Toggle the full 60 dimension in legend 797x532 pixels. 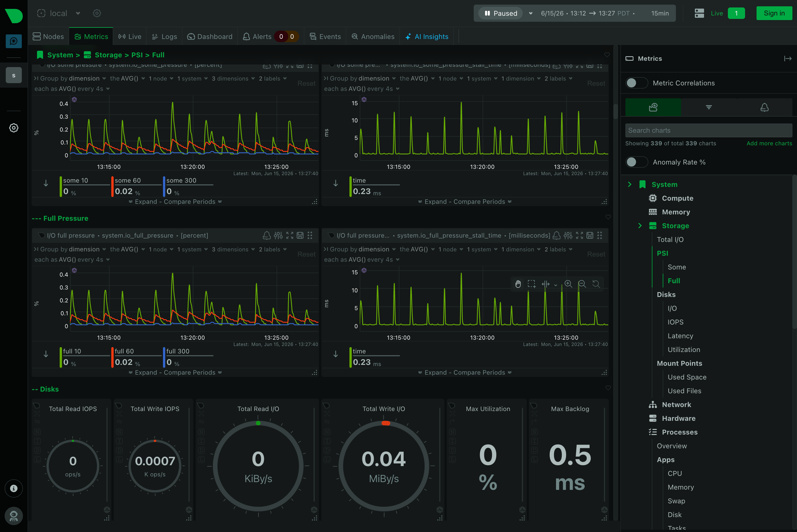137,357
